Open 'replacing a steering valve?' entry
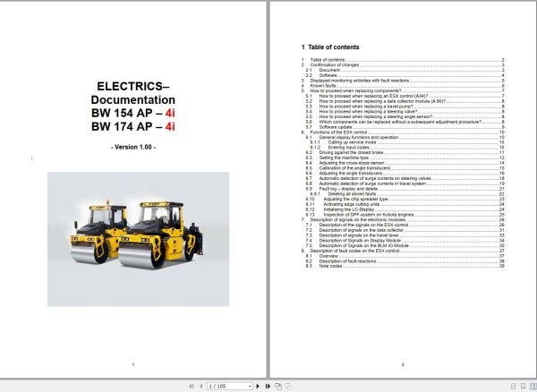 (405, 112)
